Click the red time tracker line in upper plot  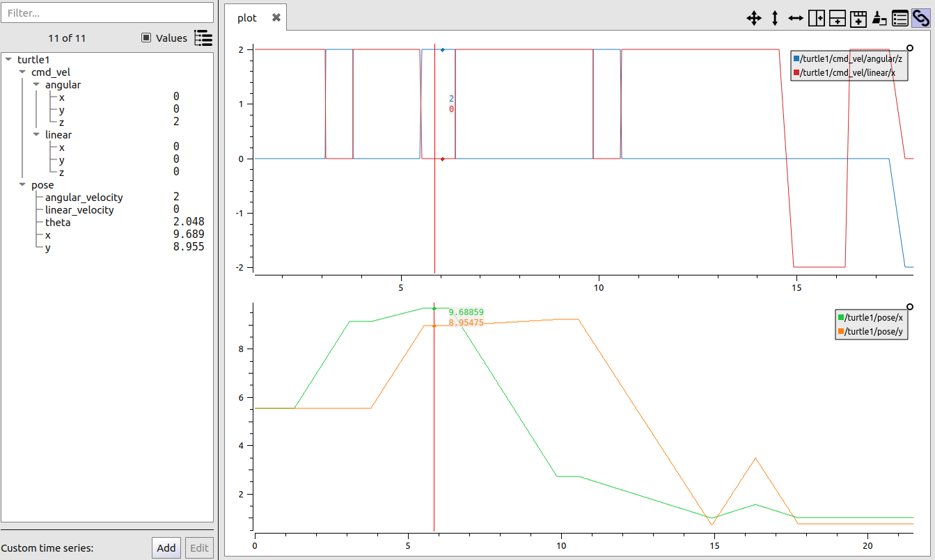[435, 160]
